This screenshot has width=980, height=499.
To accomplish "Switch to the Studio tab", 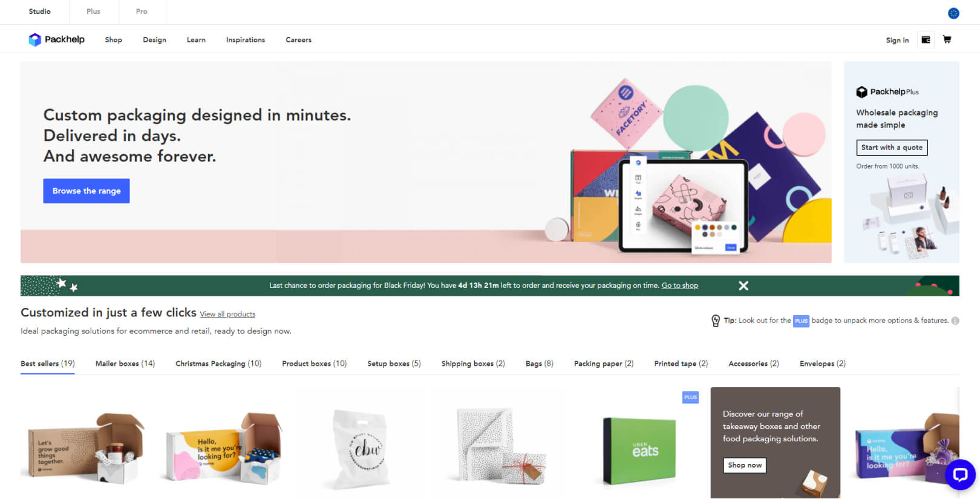I will [x=40, y=11].
